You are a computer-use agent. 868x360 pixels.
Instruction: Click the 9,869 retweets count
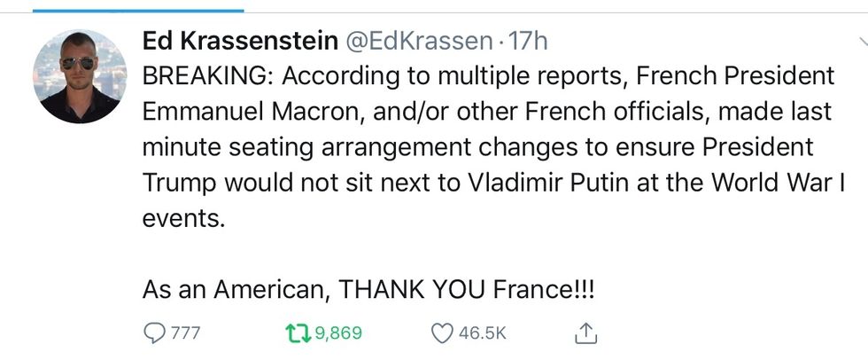tap(338, 334)
